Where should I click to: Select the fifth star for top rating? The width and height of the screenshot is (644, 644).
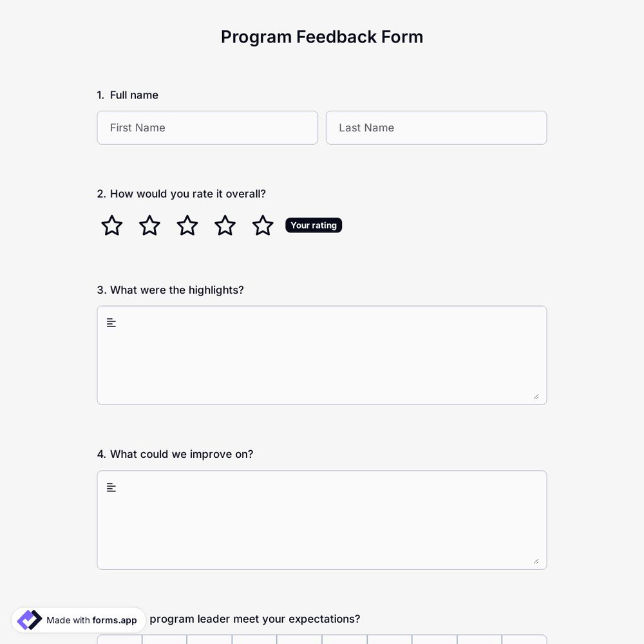click(263, 225)
